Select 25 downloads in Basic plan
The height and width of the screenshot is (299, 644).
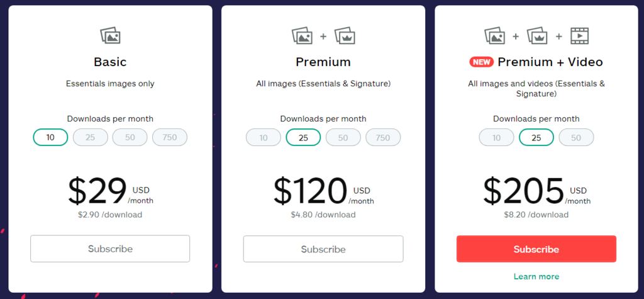tap(91, 137)
